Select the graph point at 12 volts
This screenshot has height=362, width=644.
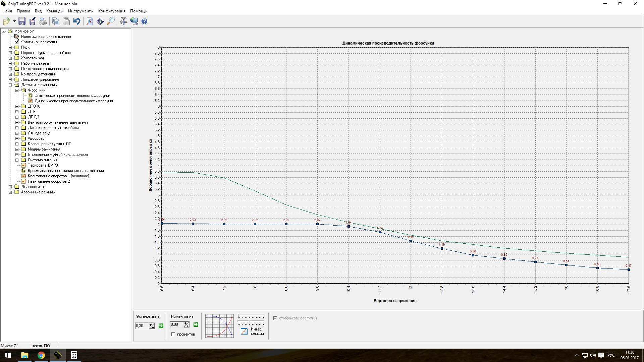(x=411, y=241)
